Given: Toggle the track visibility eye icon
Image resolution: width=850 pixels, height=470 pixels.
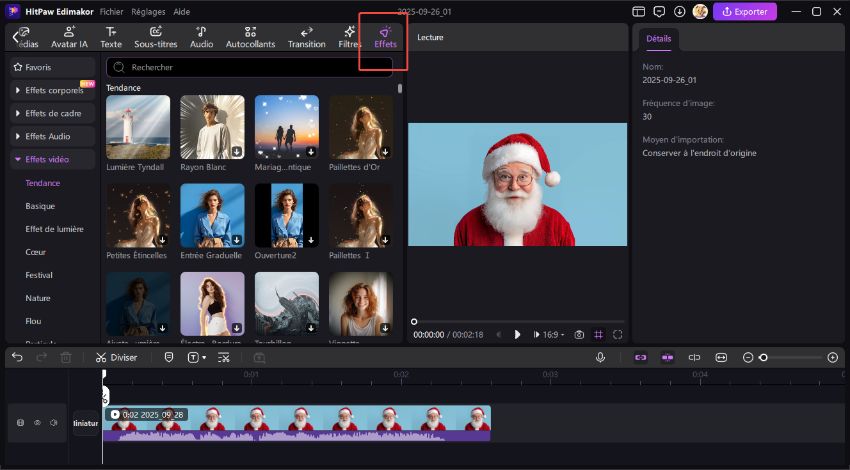Looking at the screenshot, I should click(x=37, y=423).
